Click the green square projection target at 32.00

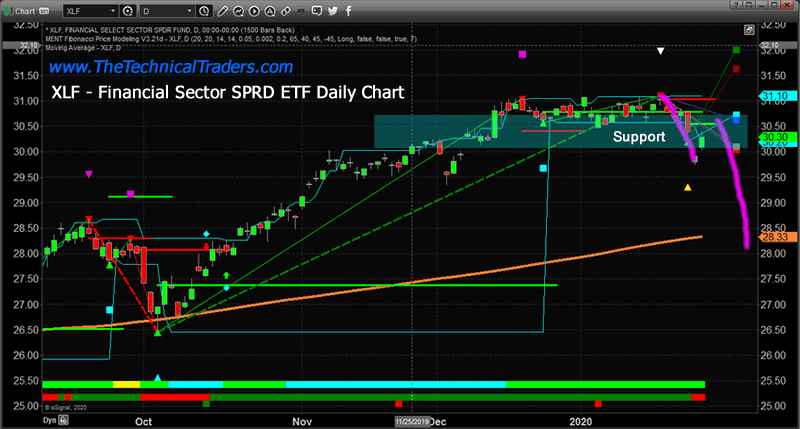coord(736,50)
